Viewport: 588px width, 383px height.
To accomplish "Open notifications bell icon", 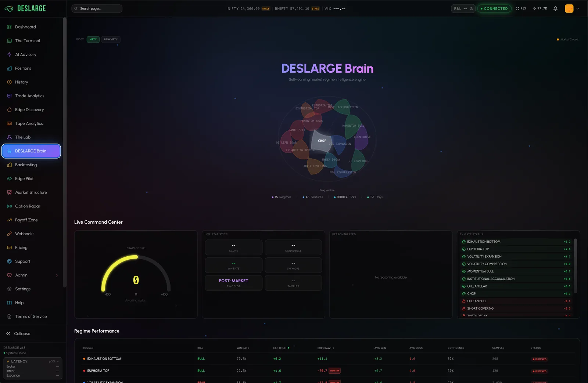I will [x=555, y=8].
